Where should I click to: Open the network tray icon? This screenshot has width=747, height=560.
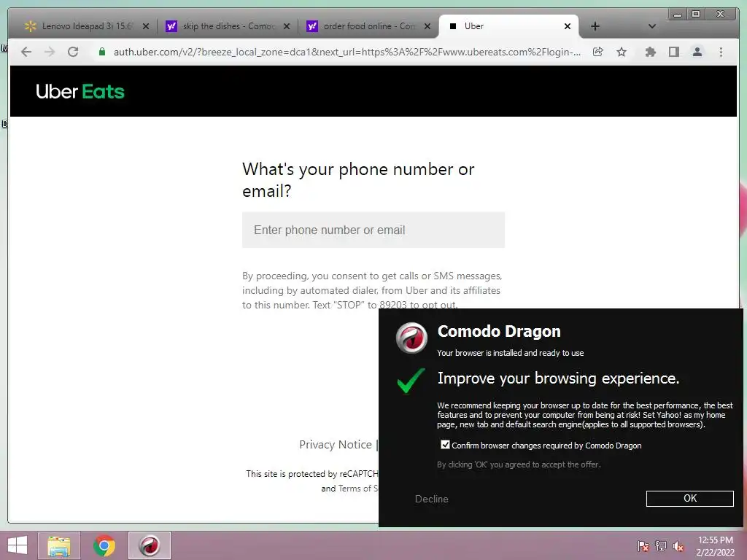[661, 546]
